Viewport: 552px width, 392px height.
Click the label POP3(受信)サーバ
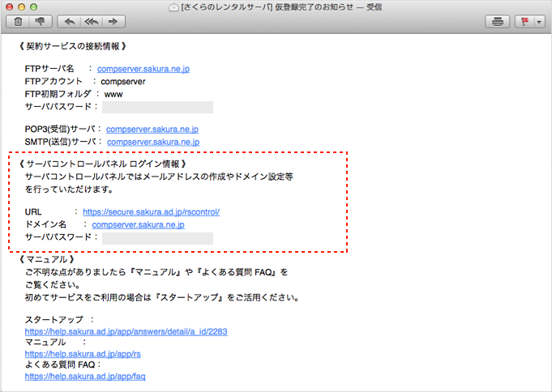click(x=60, y=130)
